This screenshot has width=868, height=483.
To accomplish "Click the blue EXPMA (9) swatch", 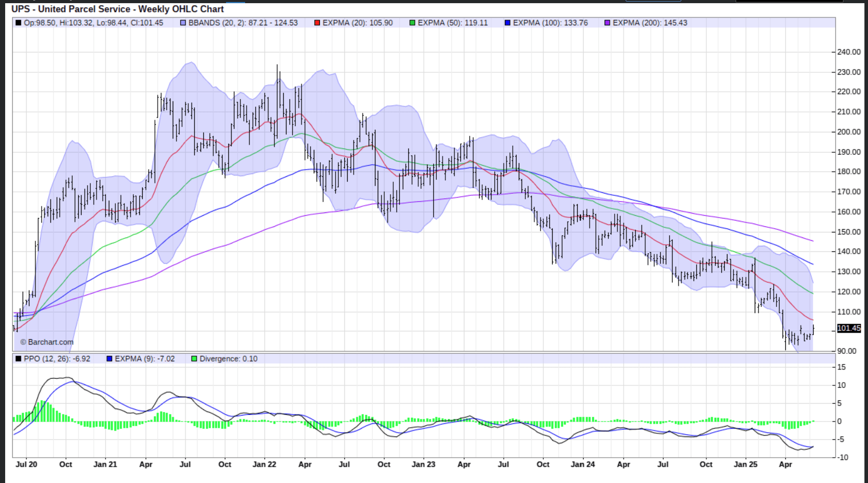I will [110, 359].
